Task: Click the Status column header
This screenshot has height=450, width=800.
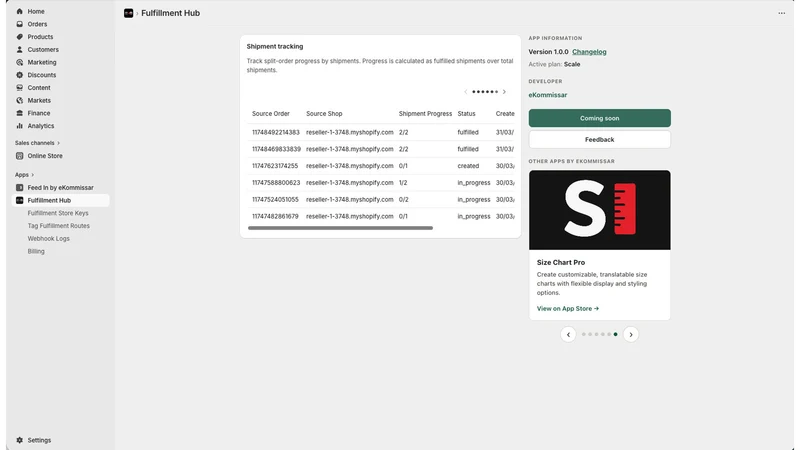Action: pyautogui.click(x=466, y=114)
